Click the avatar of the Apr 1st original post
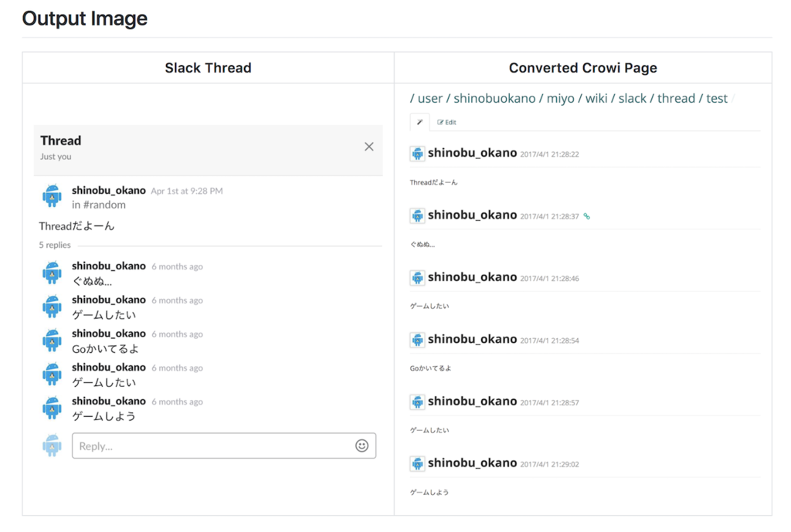The width and height of the screenshot is (791, 532). click(52, 196)
